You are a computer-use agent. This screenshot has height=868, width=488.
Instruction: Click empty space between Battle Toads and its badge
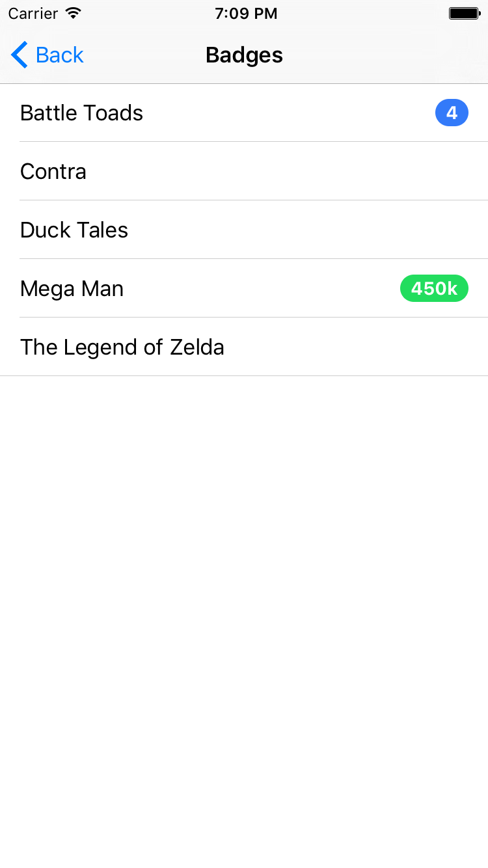[289, 113]
